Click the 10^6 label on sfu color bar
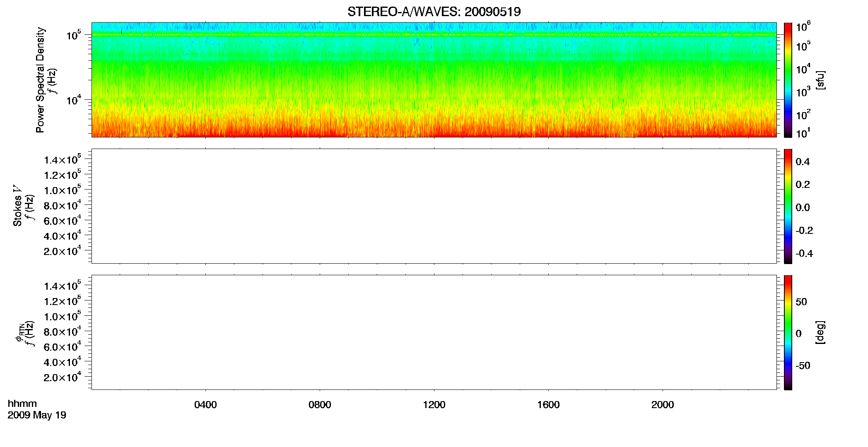868x447 pixels. tap(803, 26)
